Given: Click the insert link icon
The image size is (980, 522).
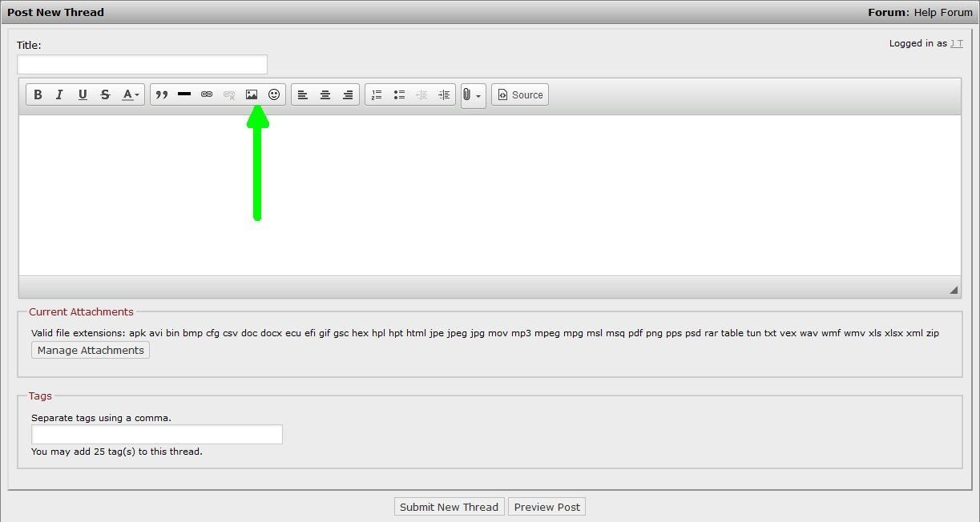Looking at the screenshot, I should (x=207, y=94).
